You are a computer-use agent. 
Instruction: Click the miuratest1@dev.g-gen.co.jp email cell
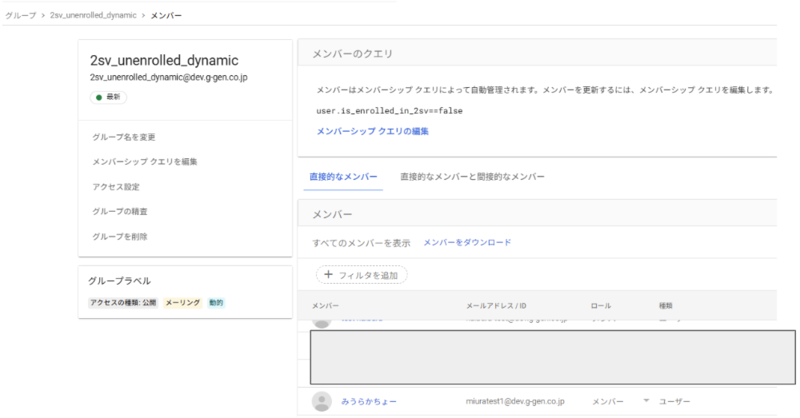(x=515, y=401)
